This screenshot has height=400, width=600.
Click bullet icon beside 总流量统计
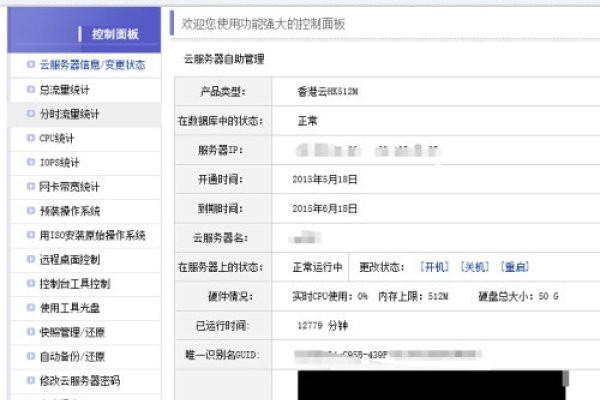[31, 89]
